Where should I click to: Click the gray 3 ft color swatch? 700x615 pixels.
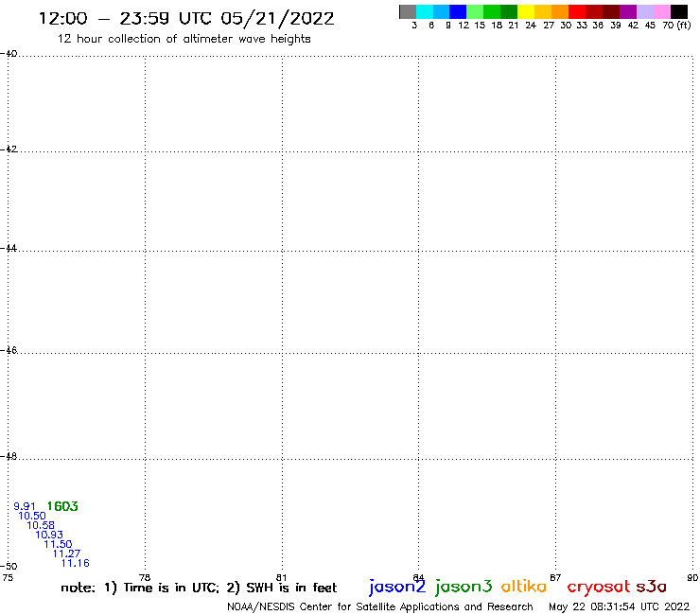408,12
